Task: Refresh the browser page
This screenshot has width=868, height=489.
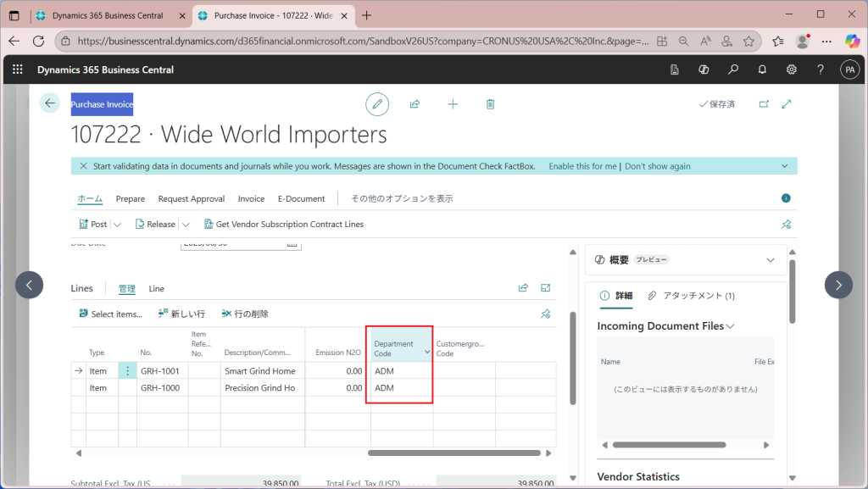Action: (x=38, y=41)
